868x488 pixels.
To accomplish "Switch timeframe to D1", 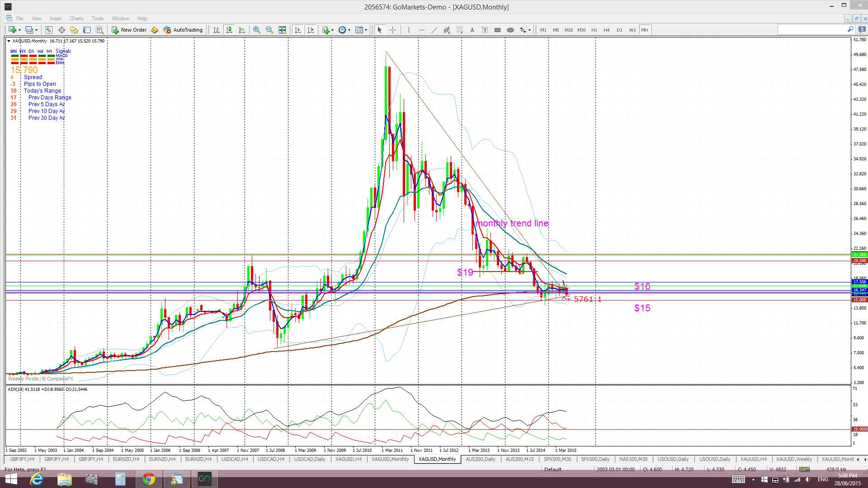I will click(619, 30).
